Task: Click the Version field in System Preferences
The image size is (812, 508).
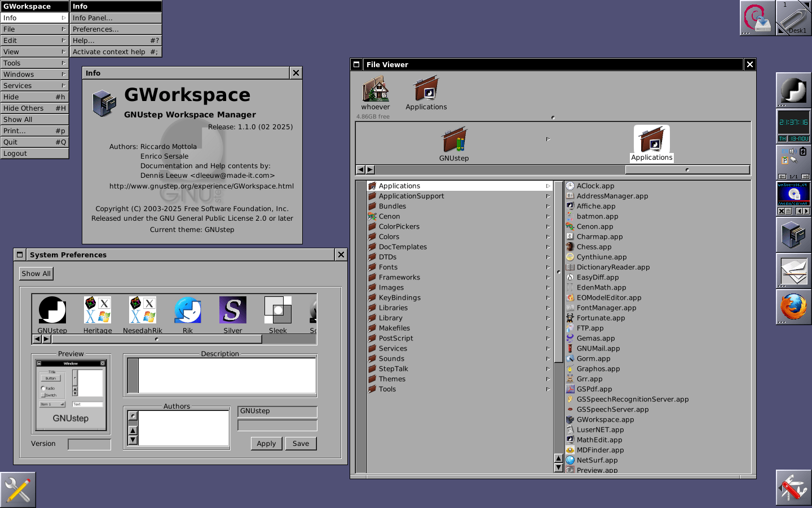Action: 89,444
